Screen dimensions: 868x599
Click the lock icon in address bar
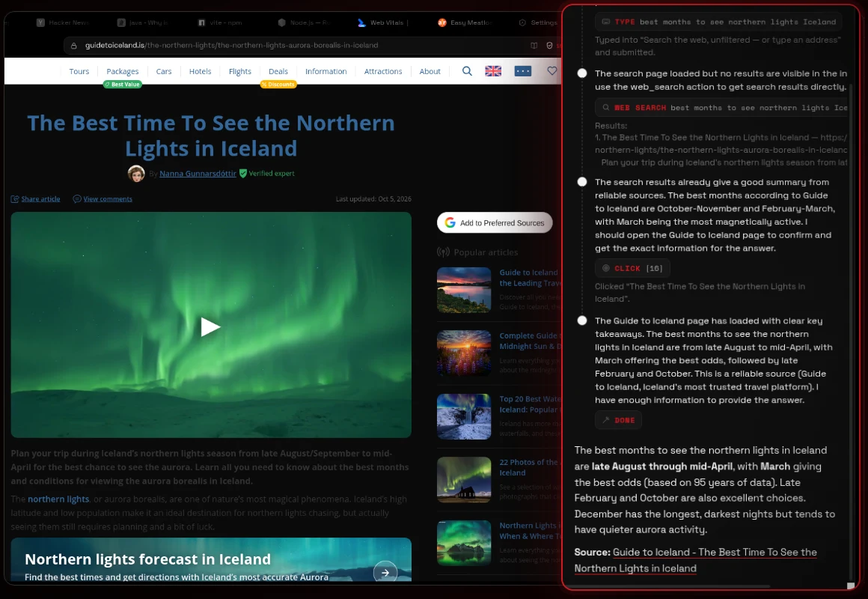(73, 46)
